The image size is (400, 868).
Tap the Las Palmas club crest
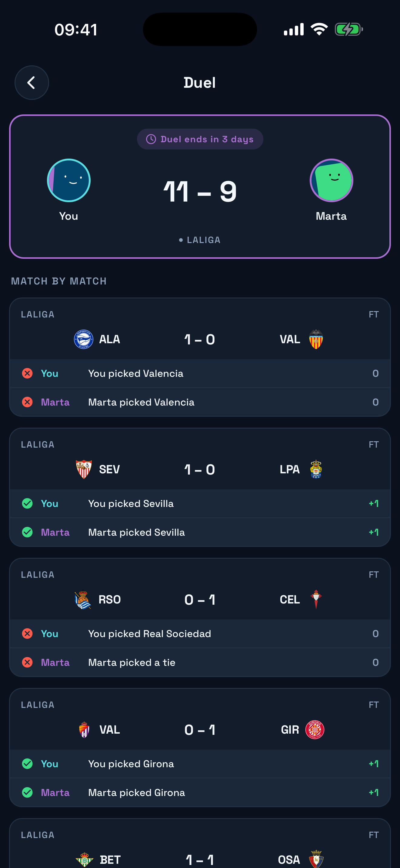pyautogui.click(x=316, y=469)
